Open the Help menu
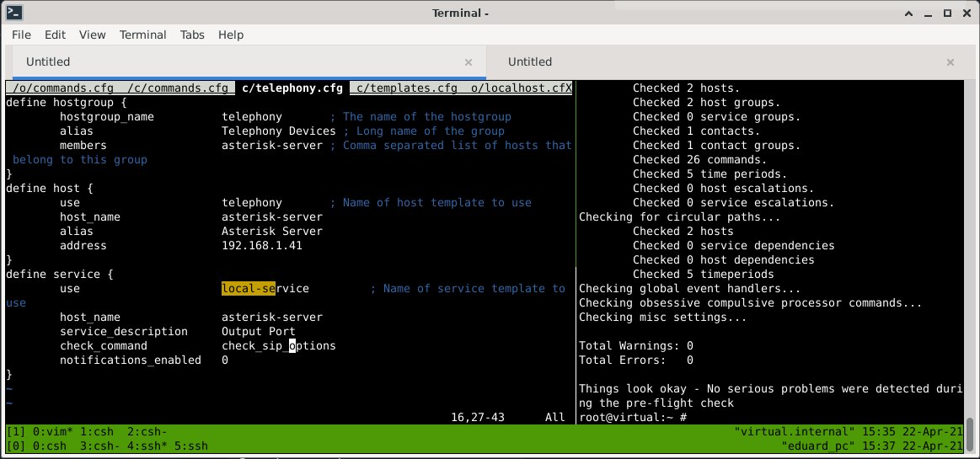 tap(231, 35)
